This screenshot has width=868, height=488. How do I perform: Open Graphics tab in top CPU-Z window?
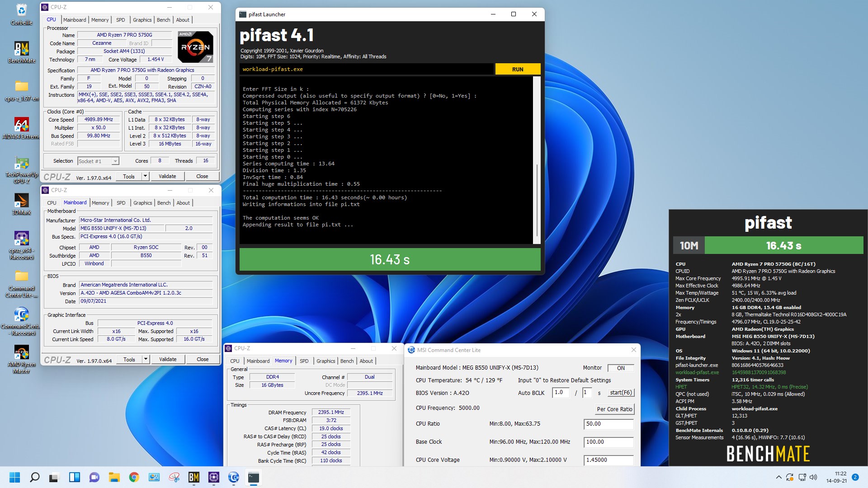tap(142, 20)
